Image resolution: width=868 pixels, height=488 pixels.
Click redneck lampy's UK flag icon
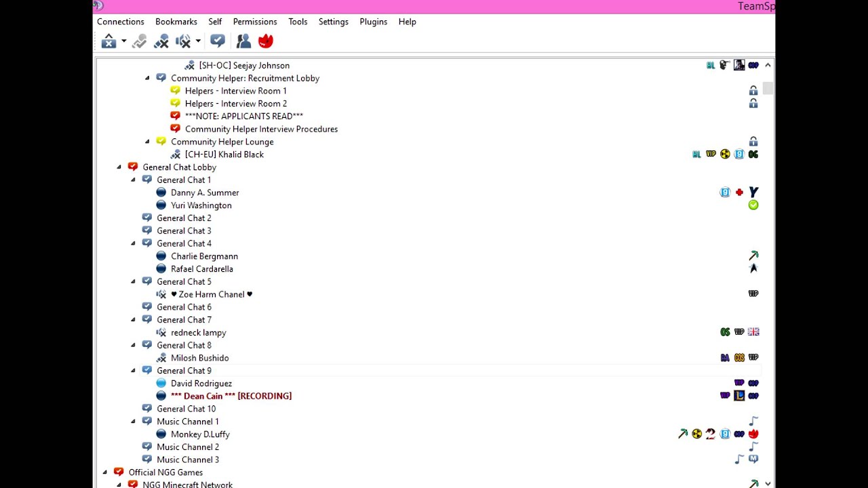[753, 332]
